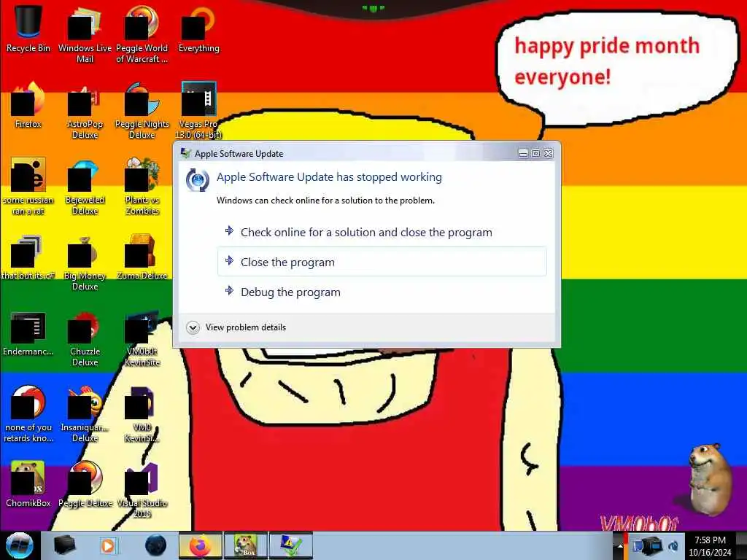Select the Peggle Deluxe desktop icon
This screenshot has height=560, width=747.
[x=85, y=483]
